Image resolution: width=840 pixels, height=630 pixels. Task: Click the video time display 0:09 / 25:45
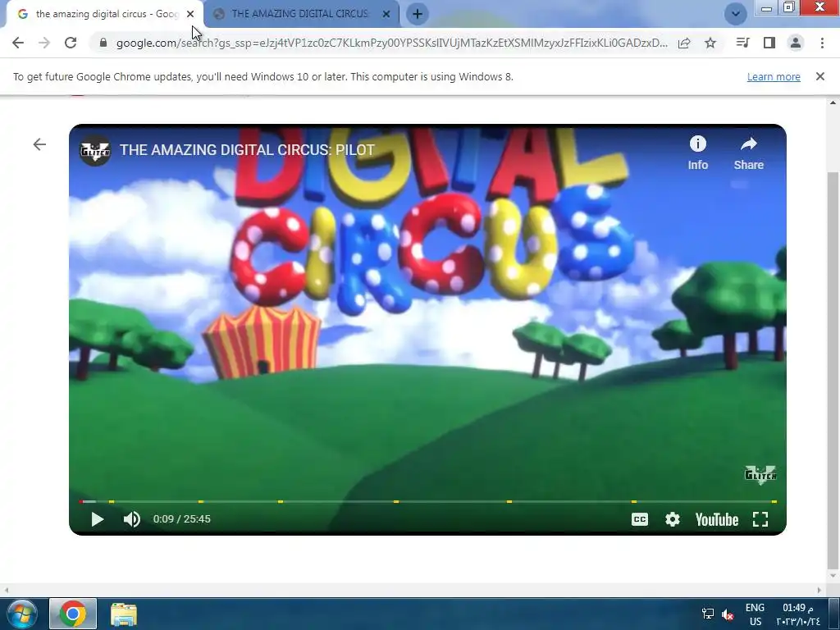181,519
